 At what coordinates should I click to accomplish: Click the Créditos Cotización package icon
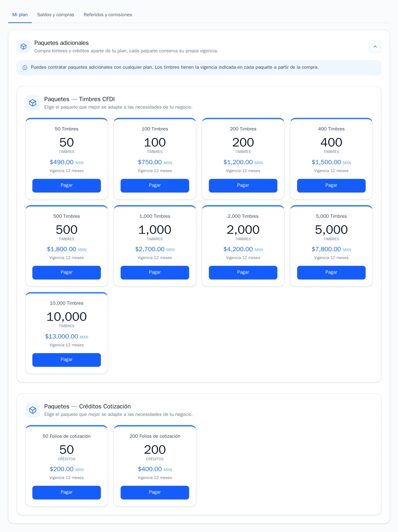(x=33, y=410)
